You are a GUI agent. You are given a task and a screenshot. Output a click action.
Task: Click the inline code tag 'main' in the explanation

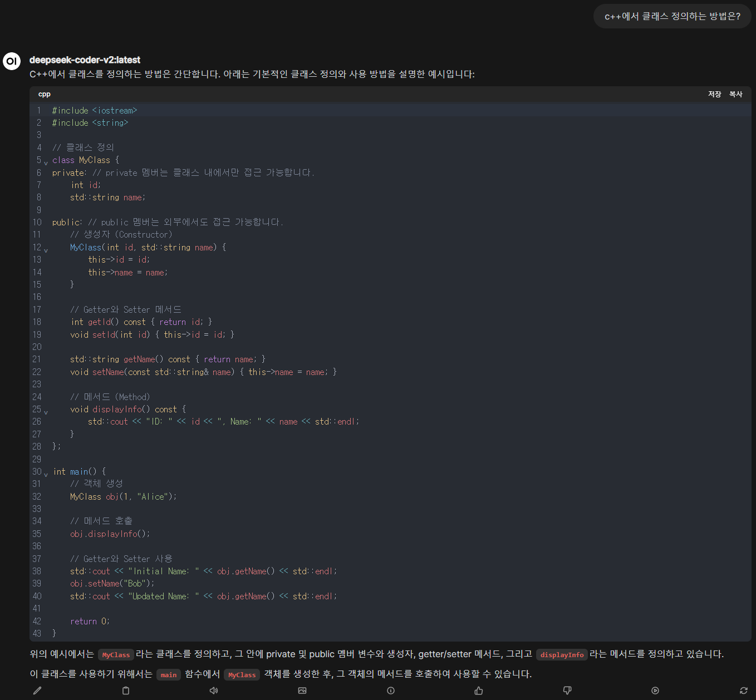pos(169,675)
